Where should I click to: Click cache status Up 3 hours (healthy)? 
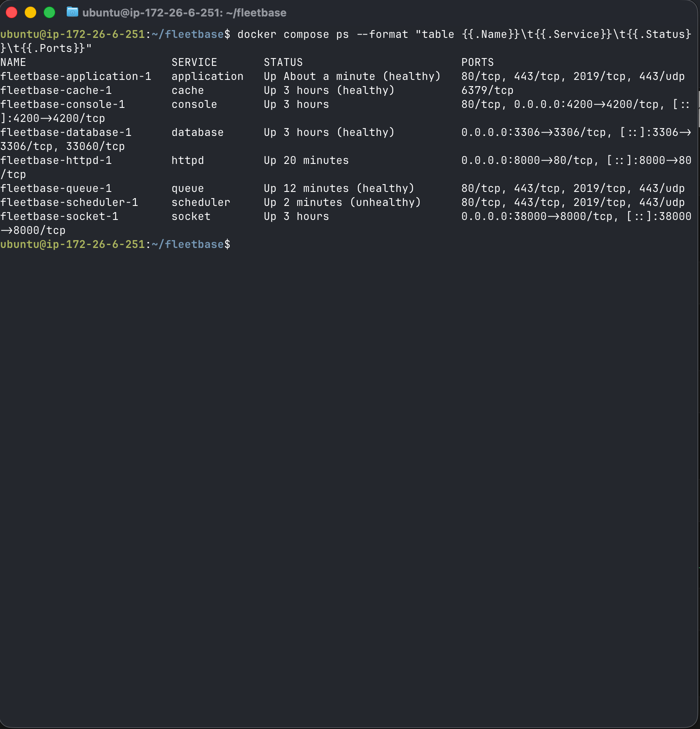tap(329, 90)
